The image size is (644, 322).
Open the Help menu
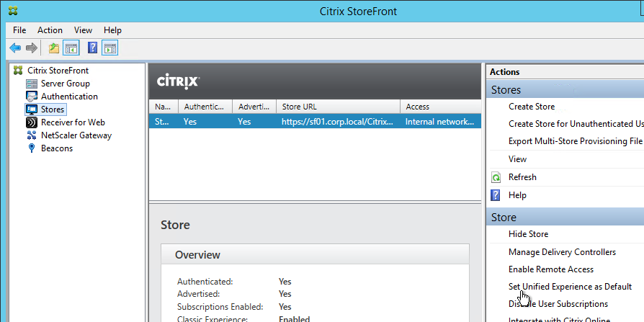(112, 30)
